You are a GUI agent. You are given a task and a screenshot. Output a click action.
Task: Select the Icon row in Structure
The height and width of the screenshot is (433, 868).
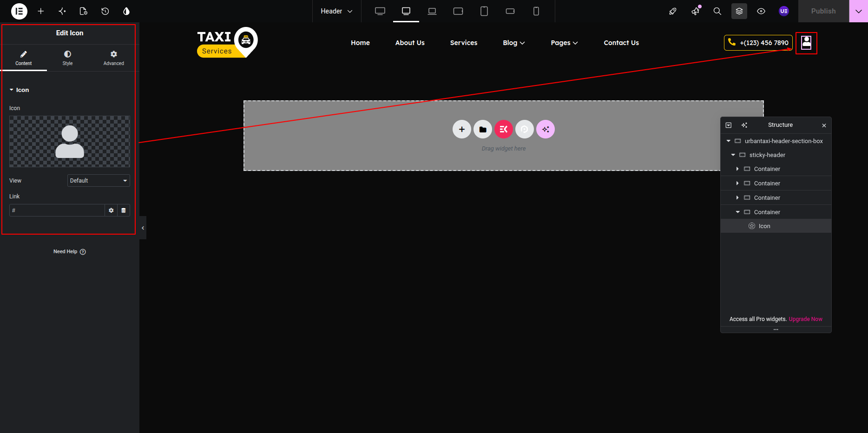pos(776,226)
